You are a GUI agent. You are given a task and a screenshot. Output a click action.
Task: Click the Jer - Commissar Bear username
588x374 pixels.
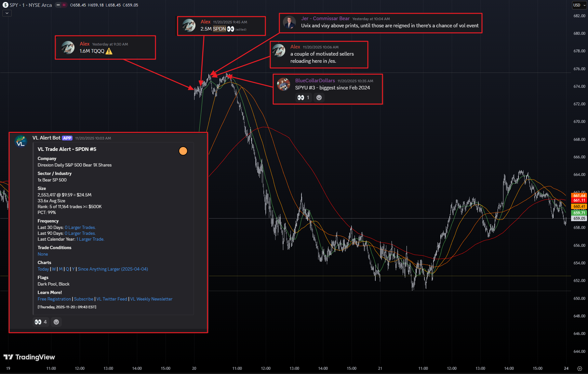(x=325, y=19)
